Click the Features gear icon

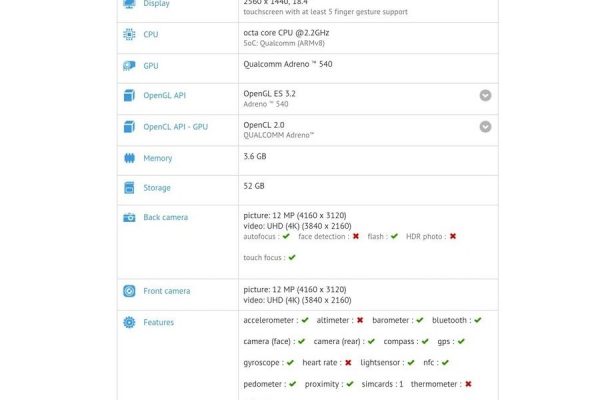click(x=129, y=323)
